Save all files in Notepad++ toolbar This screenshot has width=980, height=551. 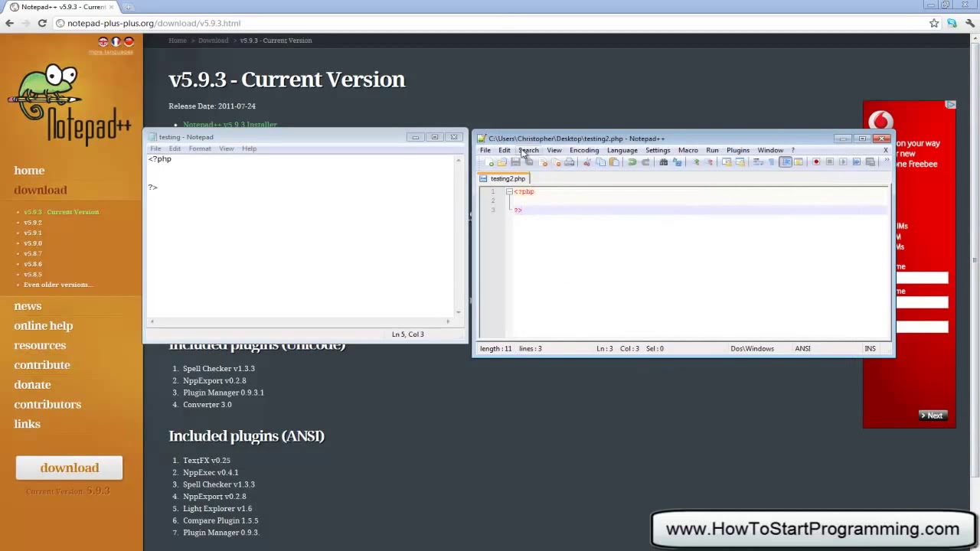click(528, 162)
